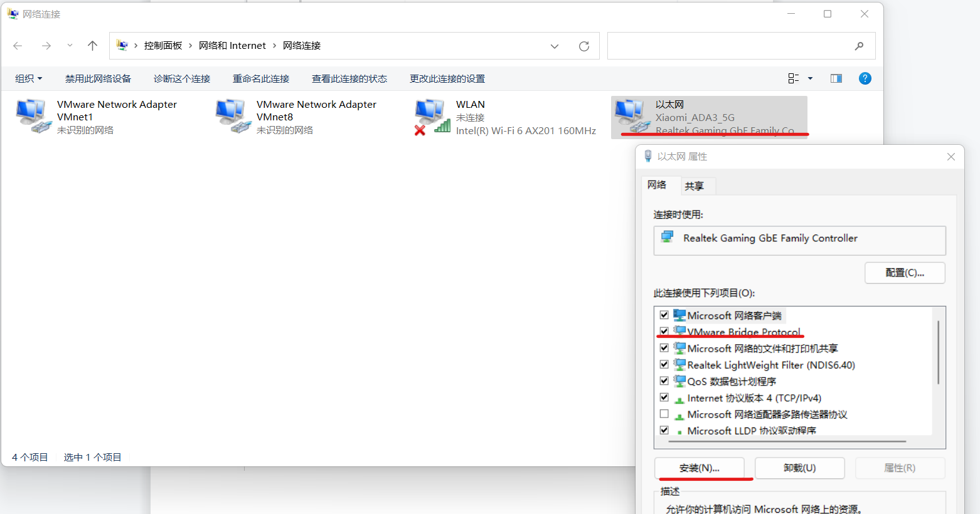Image resolution: width=980 pixels, height=514 pixels.
Task: Click 诊断这个连接 in the toolbar
Action: [x=182, y=78]
